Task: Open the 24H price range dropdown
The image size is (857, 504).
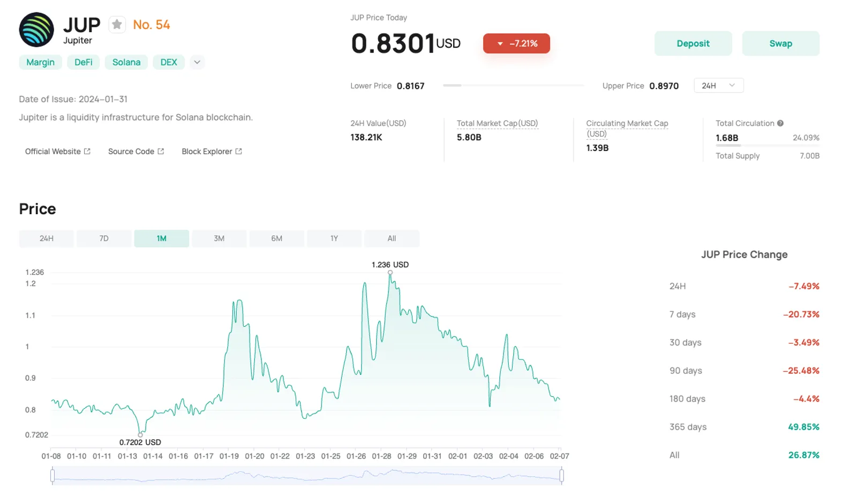Action: pyautogui.click(x=718, y=86)
